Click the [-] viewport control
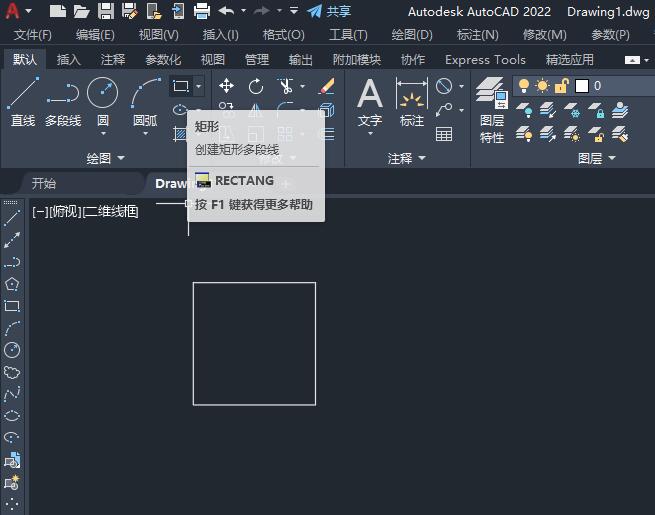This screenshot has height=515, width=655. coord(40,211)
